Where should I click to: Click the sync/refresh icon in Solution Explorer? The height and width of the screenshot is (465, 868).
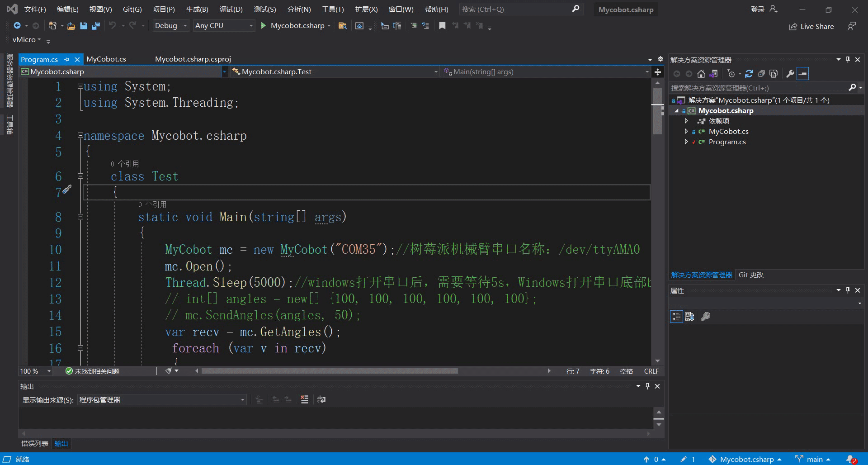coord(749,74)
